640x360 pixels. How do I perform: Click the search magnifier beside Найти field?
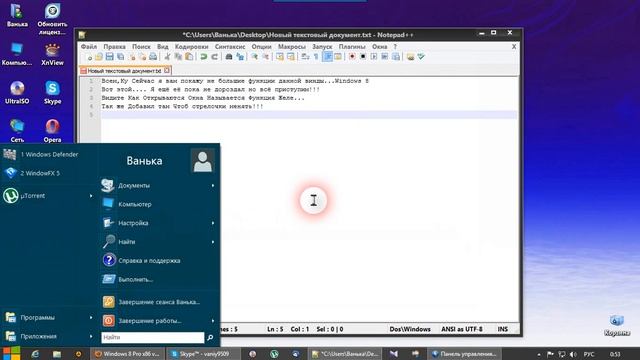tap(210, 338)
